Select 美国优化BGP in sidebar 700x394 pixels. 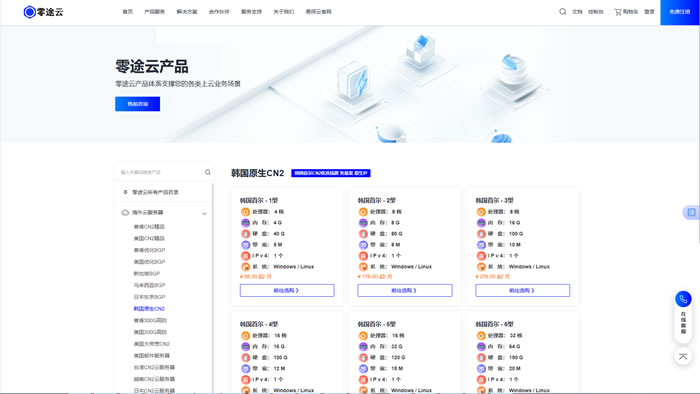(x=149, y=262)
